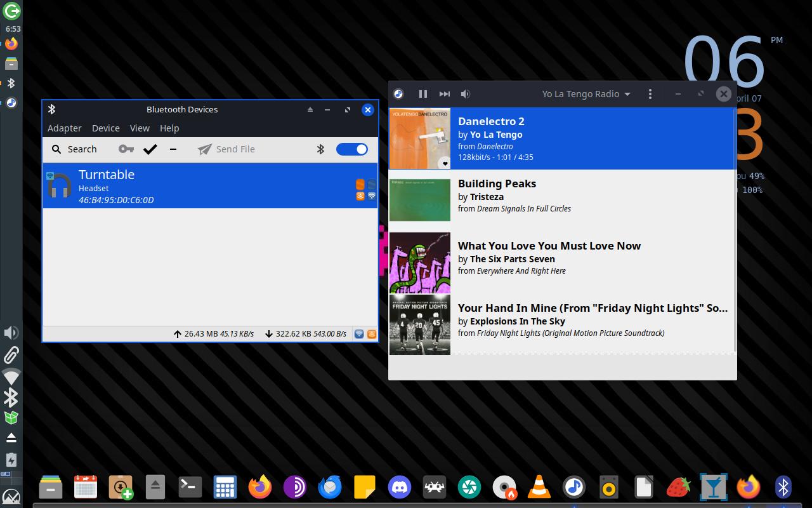Click the Friday Night Lights album cover
This screenshot has width=812, height=508.
point(420,324)
